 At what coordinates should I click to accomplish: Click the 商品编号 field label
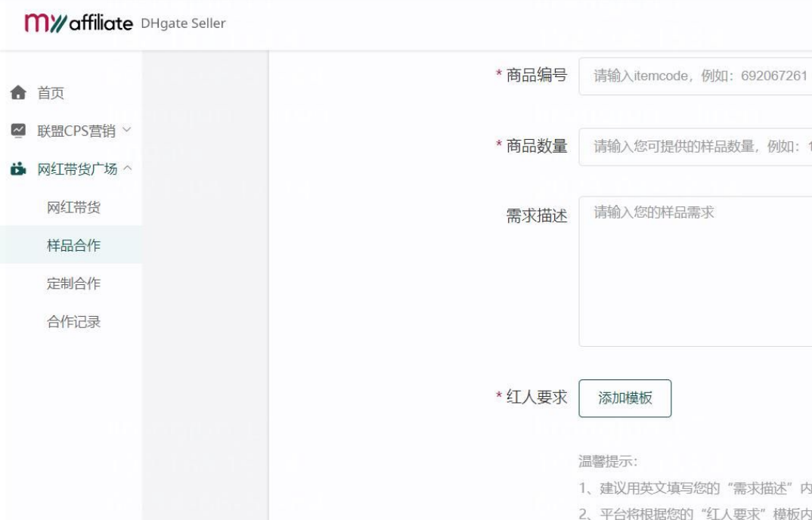pyautogui.click(x=537, y=76)
